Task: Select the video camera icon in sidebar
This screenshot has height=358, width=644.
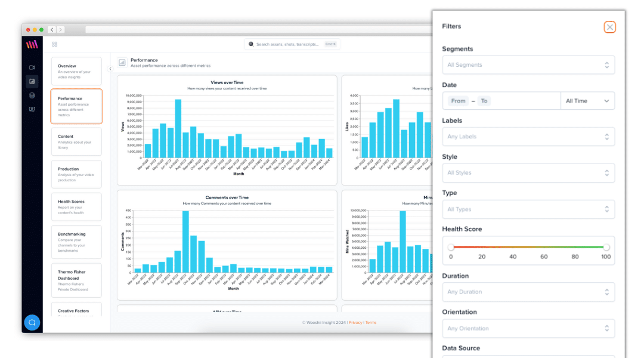Action: point(32,67)
